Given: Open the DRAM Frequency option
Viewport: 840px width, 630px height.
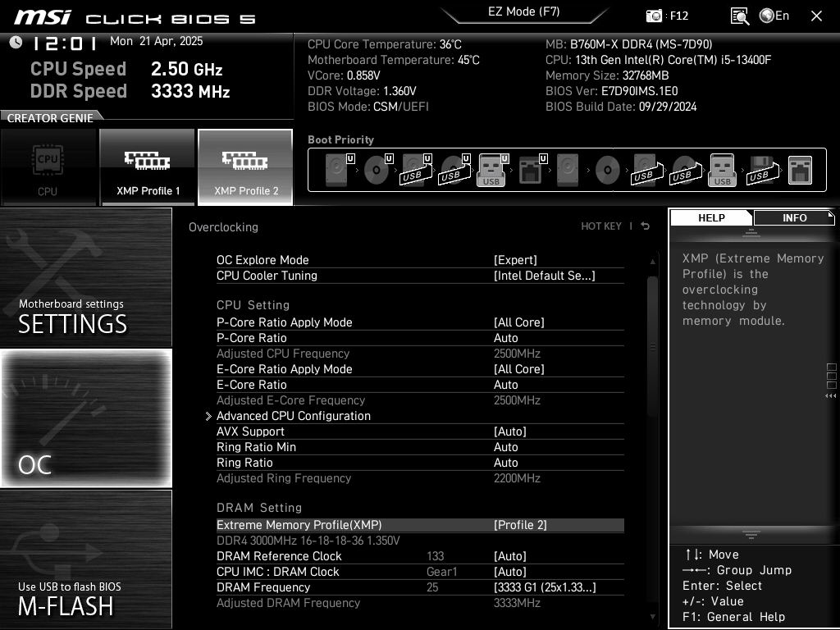Looking at the screenshot, I should click(x=420, y=587).
